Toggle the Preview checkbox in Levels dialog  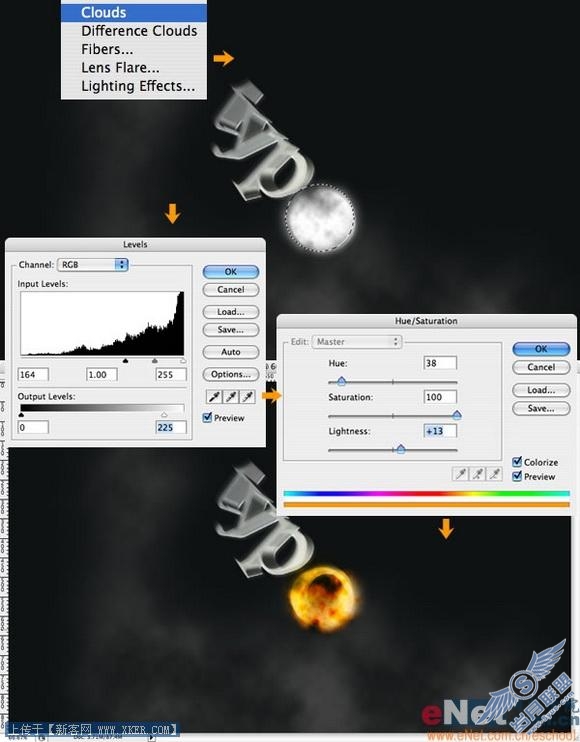tap(207, 417)
